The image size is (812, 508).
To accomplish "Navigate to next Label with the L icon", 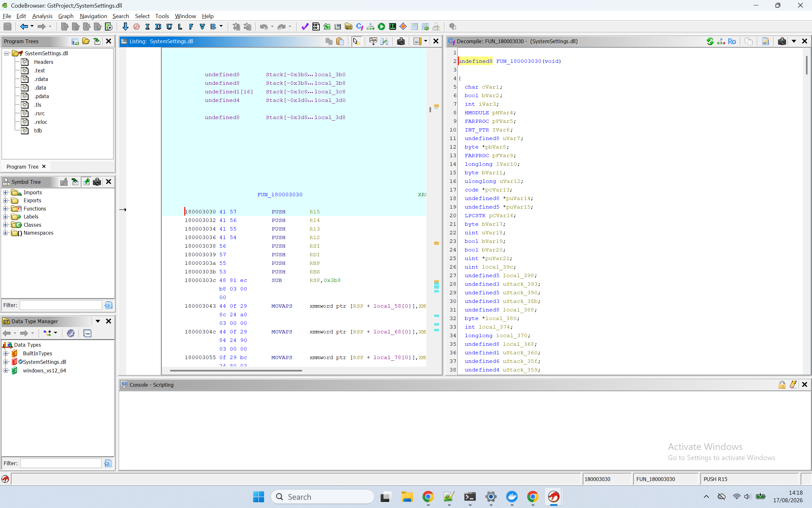I will (x=180, y=27).
